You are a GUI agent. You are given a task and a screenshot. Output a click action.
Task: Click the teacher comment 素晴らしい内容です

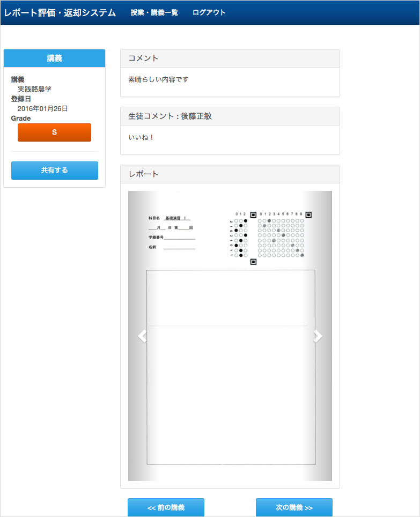click(158, 79)
